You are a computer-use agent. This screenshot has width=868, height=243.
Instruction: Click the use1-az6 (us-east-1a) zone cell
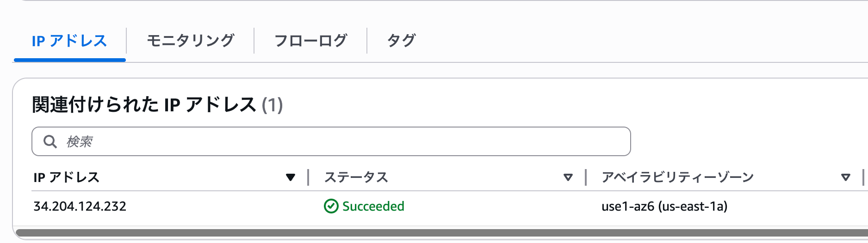(664, 206)
